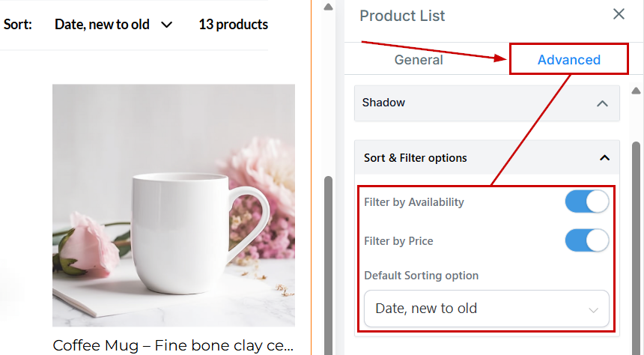The height and width of the screenshot is (355, 644).
Task: Turn off the Filter by Price switch
Action: pos(587,241)
